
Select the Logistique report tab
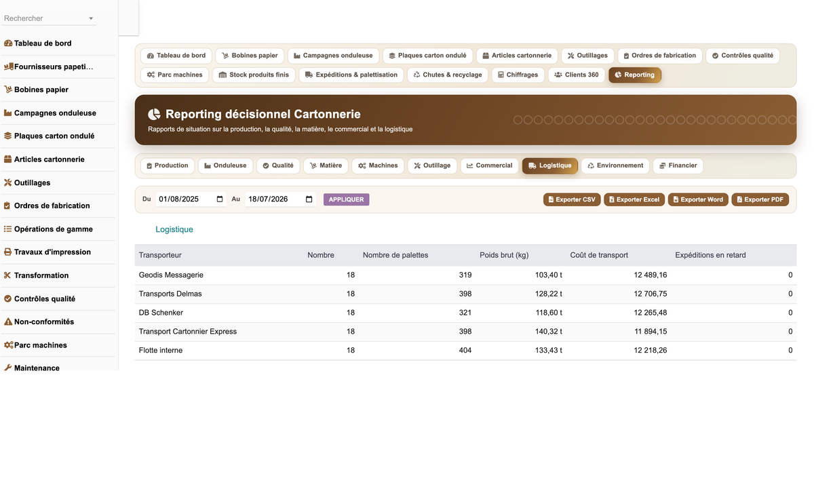(550, 166)
